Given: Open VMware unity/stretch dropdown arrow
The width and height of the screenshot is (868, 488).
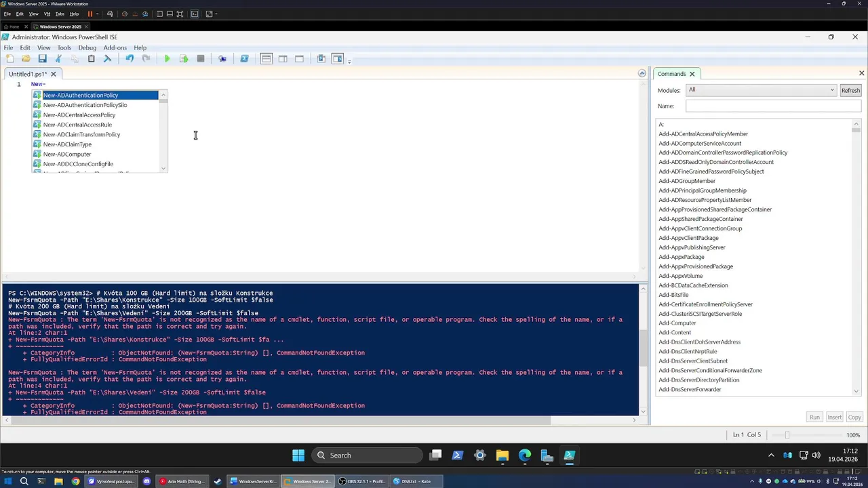Looking at the screenshot, I should [216, 14].
